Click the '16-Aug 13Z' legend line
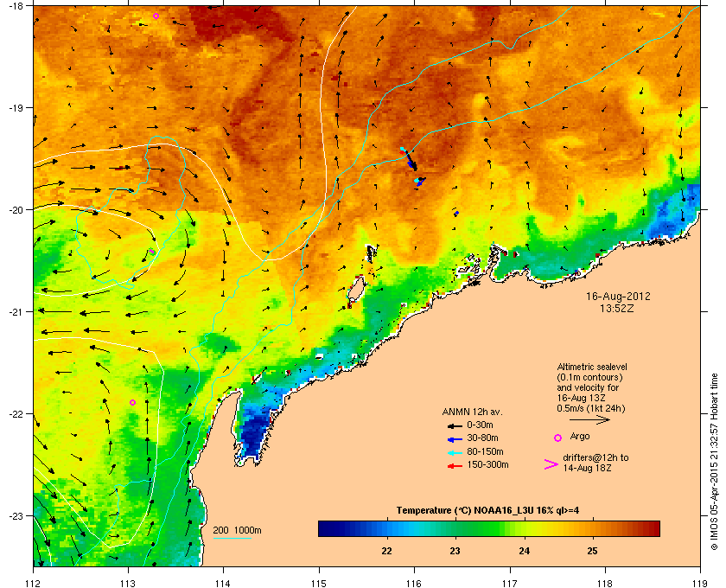The height and width of the screenshot is (588, 726). pyautogui.click(x=581, y=398)
